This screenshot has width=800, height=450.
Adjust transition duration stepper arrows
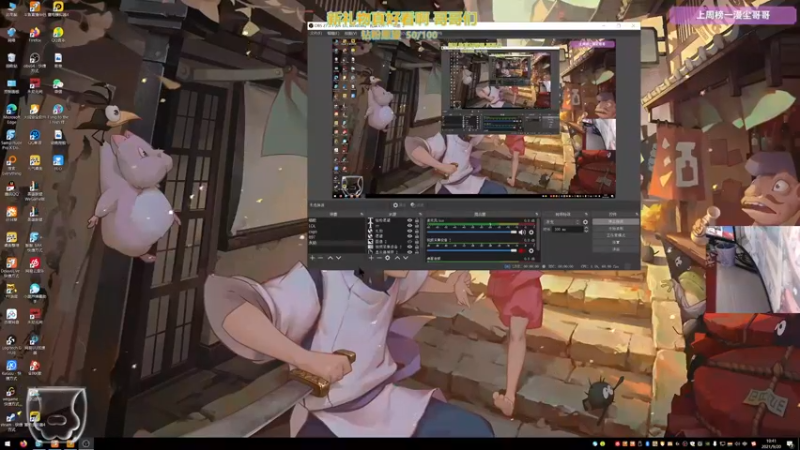[x=586, y=229]
